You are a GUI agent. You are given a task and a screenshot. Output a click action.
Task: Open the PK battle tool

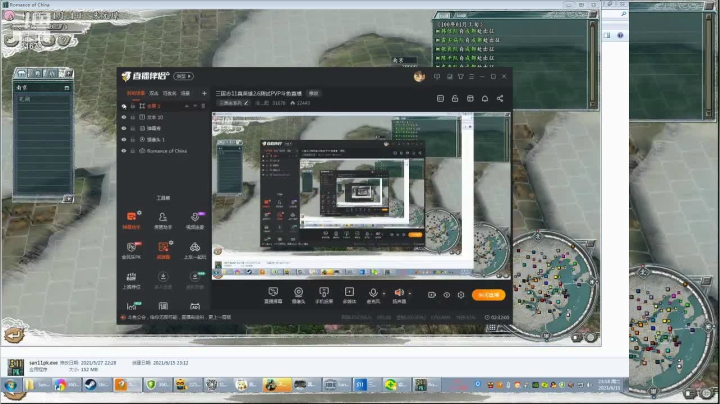click(x=131, y=250)
